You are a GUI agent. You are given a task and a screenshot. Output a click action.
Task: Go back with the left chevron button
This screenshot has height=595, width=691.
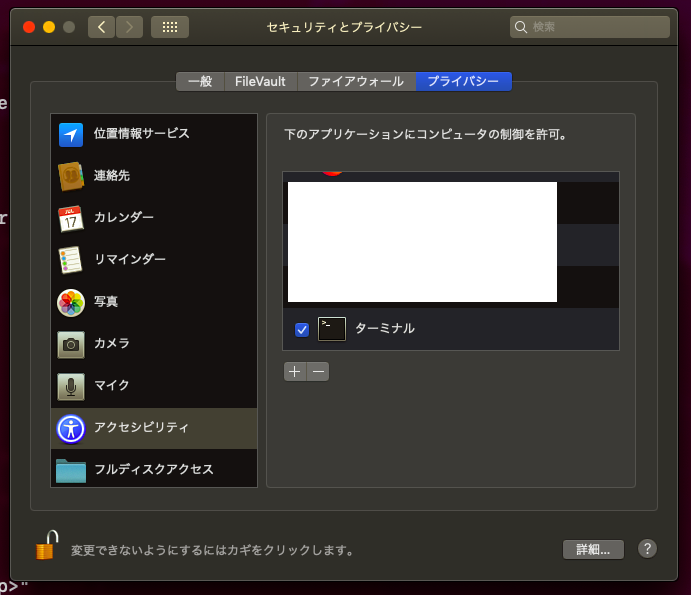[101, 27]
